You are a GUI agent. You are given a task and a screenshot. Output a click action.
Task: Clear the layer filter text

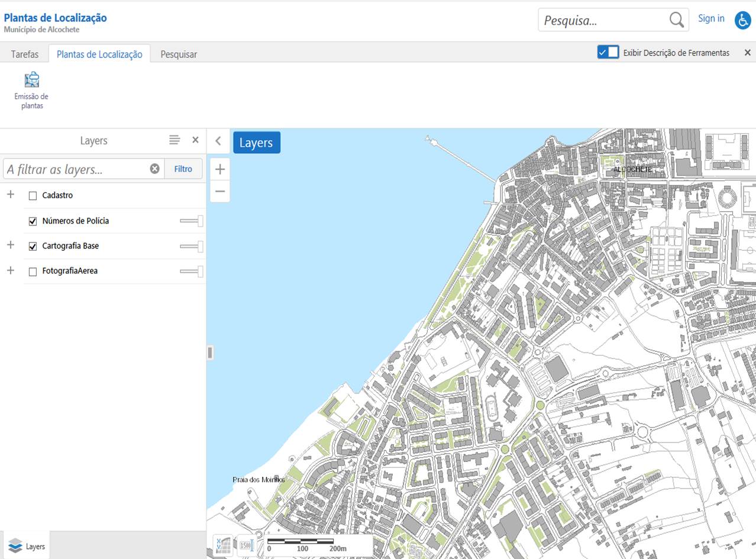[154, 169]
